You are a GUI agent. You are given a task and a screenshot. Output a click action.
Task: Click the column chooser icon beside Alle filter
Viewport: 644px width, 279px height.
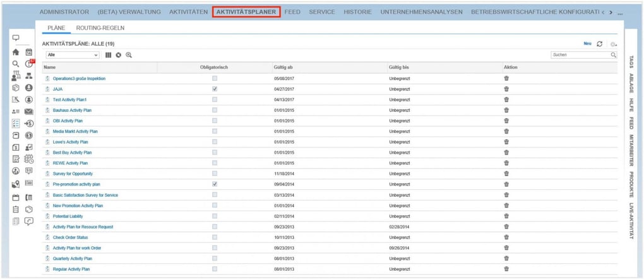pos(109,55)
